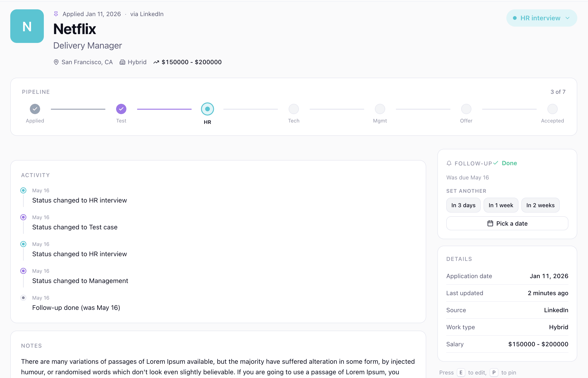Click the grey marker beside Follow-up done
The height and width of the screenshot is (378, 588).
click(x=23, y=298)
